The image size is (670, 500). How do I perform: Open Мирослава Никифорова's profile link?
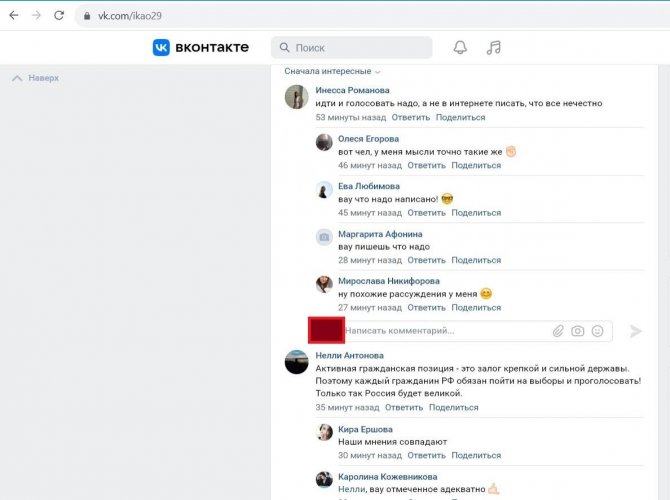click(x=388, y=282)
